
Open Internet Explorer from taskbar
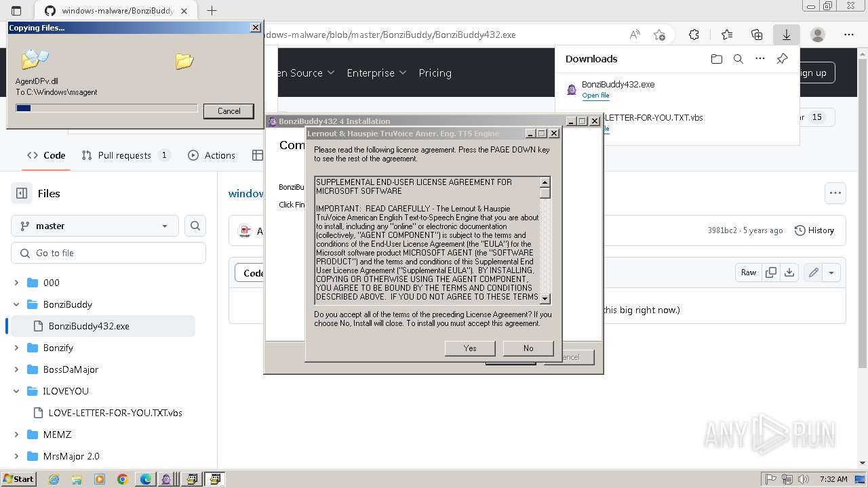pyautogui.click(x=54, y=479)
